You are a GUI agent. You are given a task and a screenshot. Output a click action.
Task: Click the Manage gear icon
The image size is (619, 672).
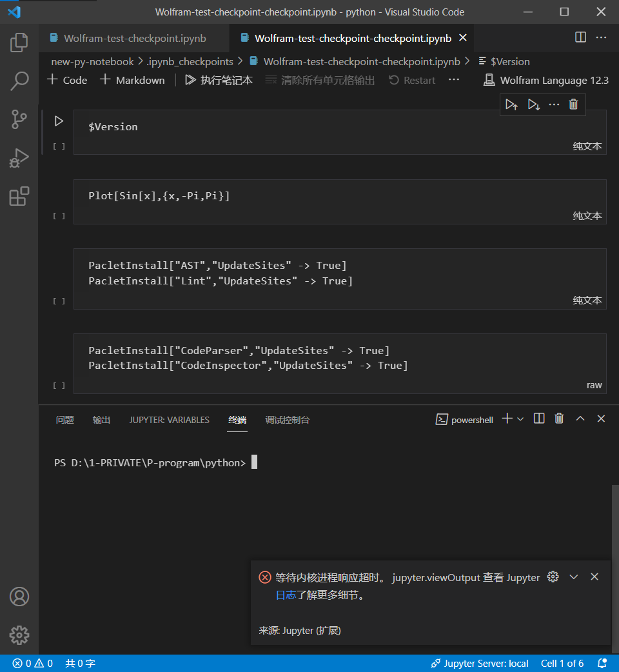(x=19, y=635)
